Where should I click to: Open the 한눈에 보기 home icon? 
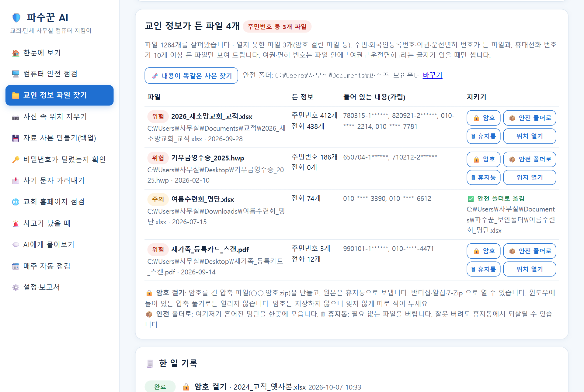[x=16, y=53]
